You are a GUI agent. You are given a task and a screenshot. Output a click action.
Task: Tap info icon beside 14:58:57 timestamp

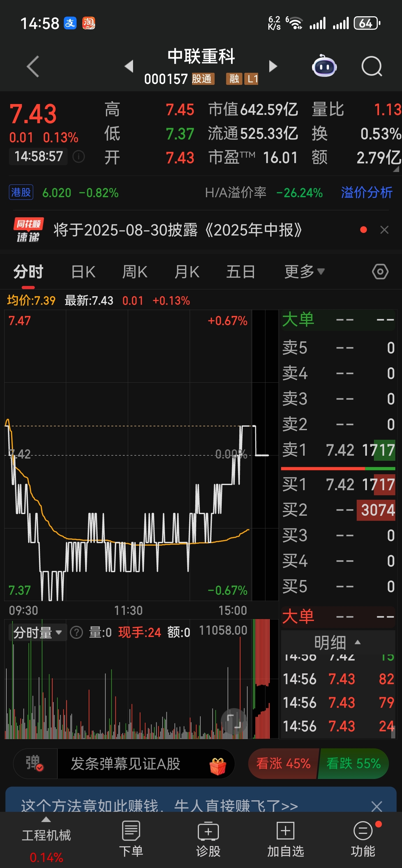(x=78, y=156)
